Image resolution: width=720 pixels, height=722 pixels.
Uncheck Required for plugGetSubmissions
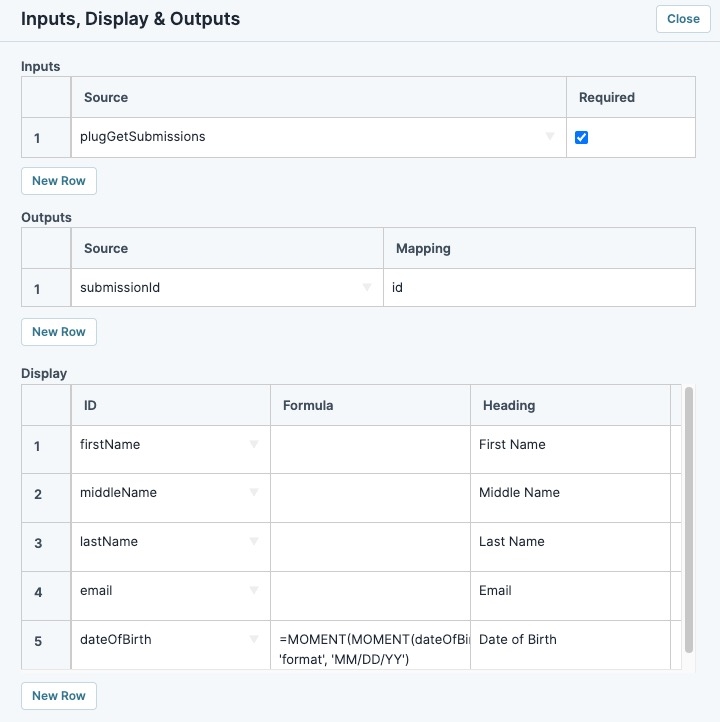point(581,137)
